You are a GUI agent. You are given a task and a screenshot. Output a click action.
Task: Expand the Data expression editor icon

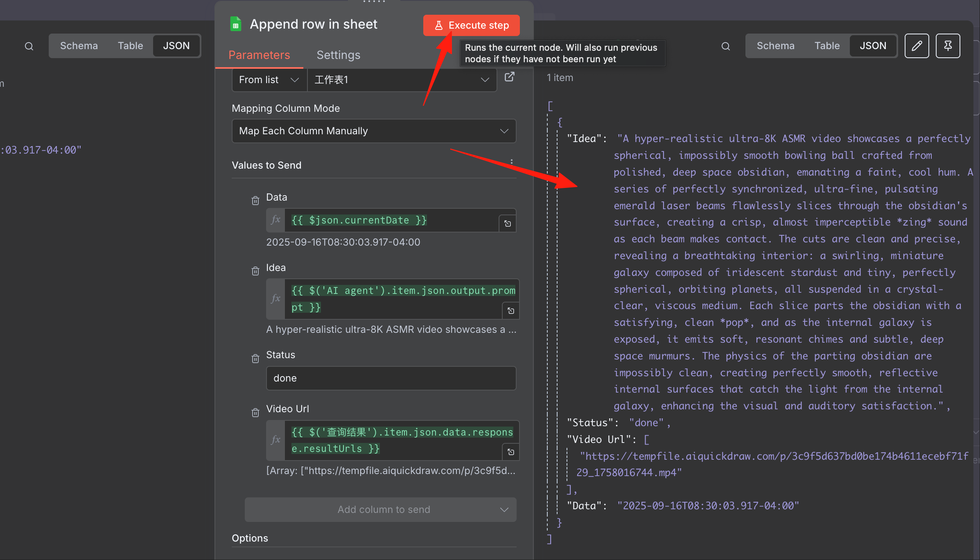click(x=508, y=224)
